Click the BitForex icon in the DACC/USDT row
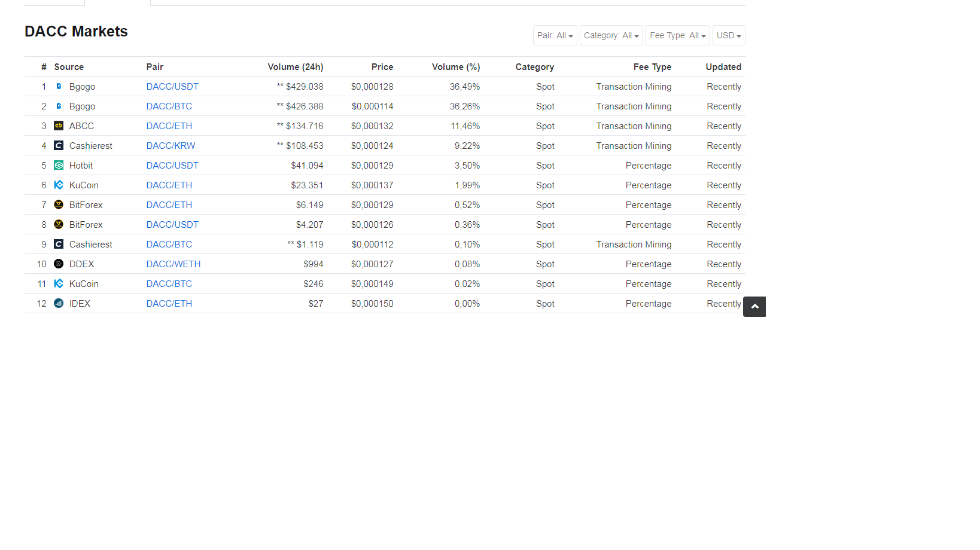This screenshot has height=550, width=980. [59, 225]
